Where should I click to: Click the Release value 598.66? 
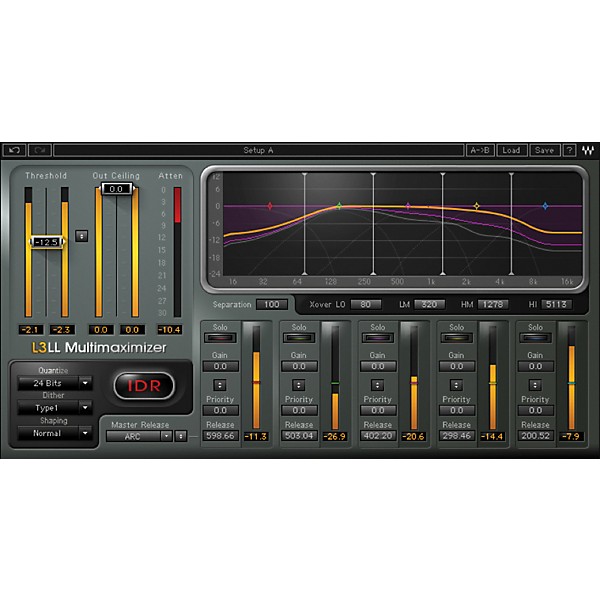(x=220, y=435)
